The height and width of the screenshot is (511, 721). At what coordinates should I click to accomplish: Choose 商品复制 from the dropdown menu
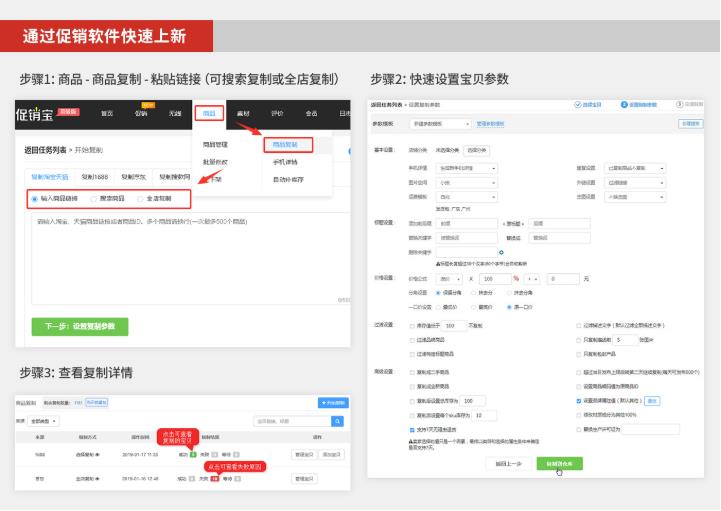[x=285, y=144]
